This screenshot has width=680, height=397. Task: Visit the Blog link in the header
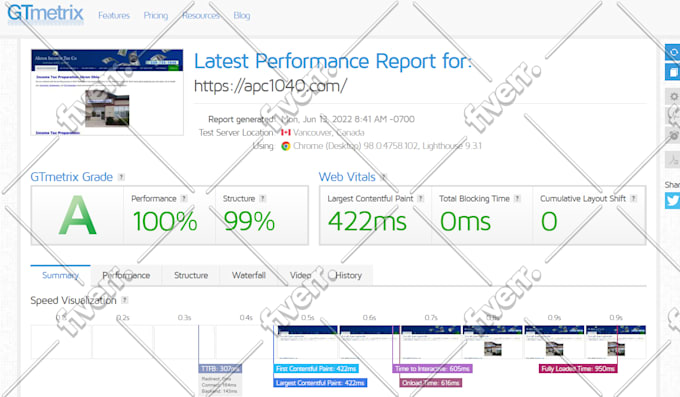[x=242, y=15]
